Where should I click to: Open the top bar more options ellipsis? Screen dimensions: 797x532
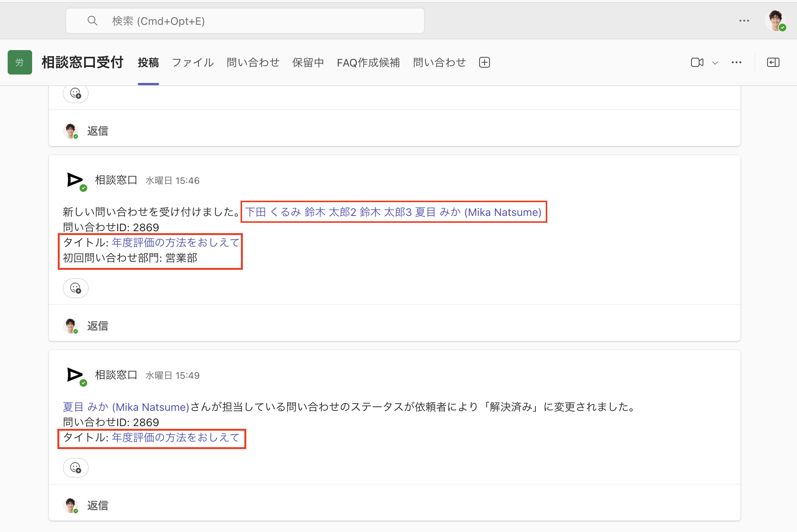744,21
